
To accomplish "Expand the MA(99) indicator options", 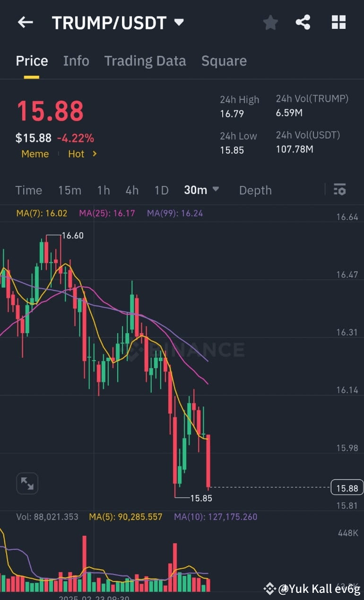I will point(174,213).
